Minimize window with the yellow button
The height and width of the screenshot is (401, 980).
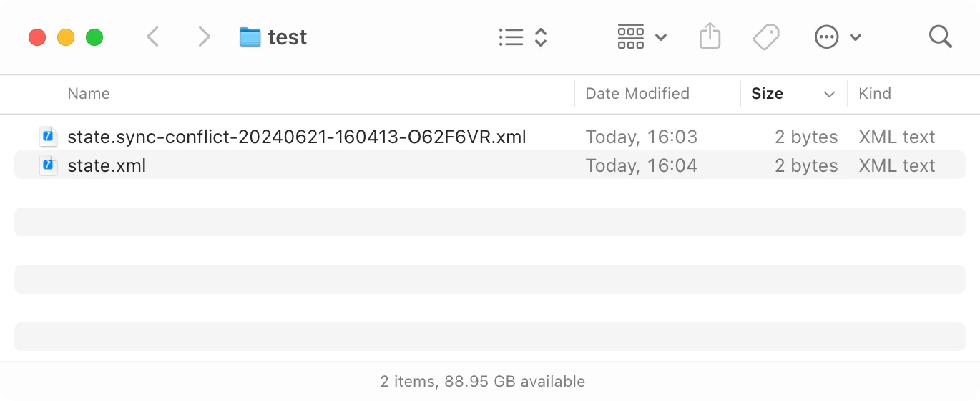[66, 37]
